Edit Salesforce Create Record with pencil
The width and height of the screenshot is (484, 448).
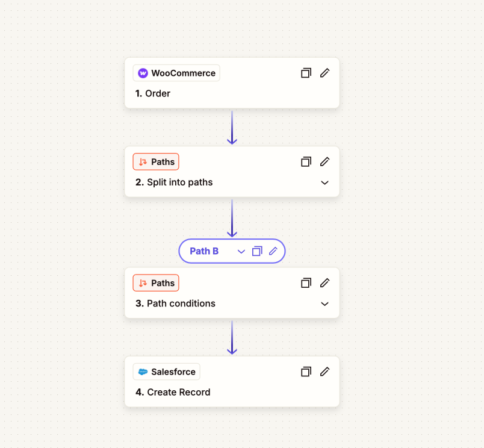[x=324, y=372]
